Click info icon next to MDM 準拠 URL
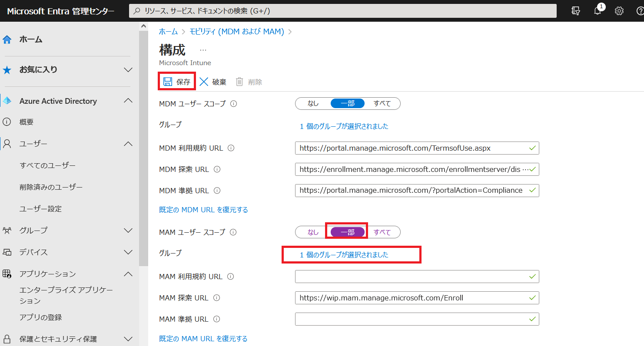 pos(217,191)
